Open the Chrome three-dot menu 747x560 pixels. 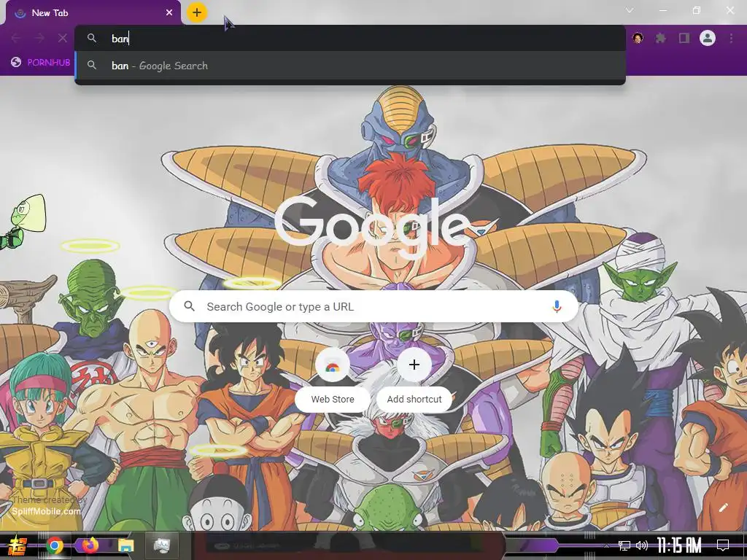point(731,38)
